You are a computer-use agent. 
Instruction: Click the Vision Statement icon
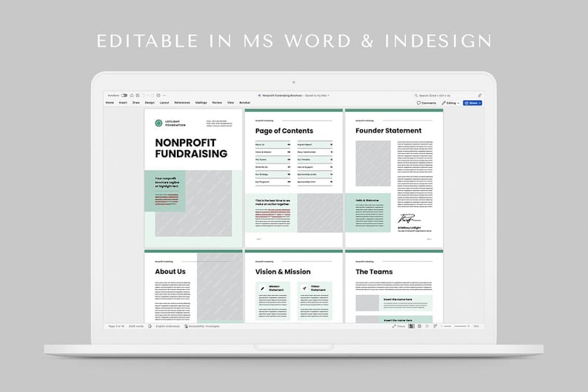(304, 288)
